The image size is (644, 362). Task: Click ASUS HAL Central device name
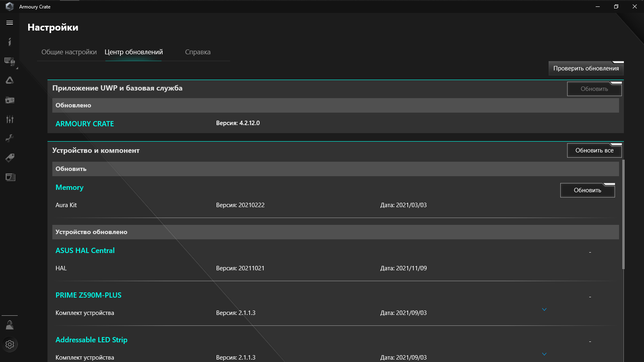[85, 251]
